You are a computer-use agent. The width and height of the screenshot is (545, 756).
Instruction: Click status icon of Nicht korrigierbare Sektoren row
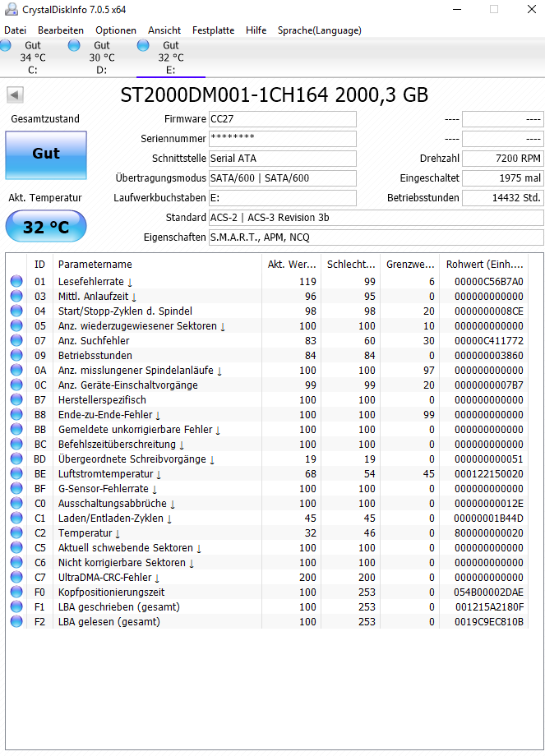pos(16,562)
